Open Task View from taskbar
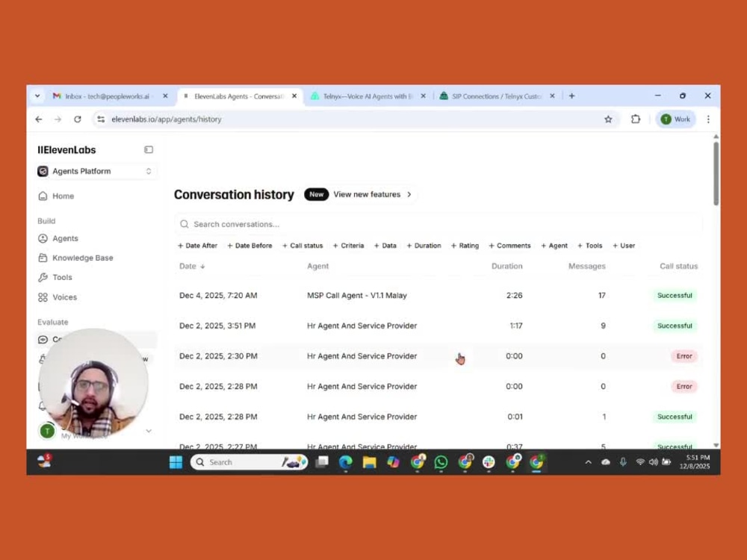This screenshot has width=747, height=560. tap(322, 462)
